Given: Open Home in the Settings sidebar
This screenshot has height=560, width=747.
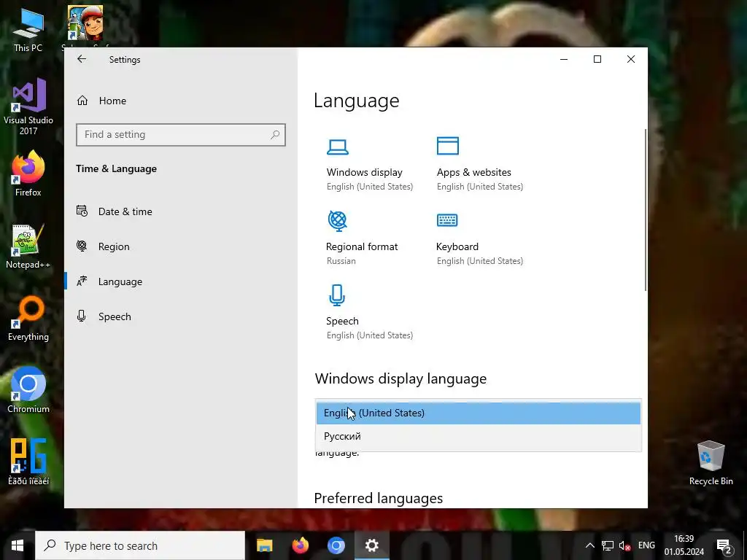Looking at the screenshot, I should pos(112,101).
